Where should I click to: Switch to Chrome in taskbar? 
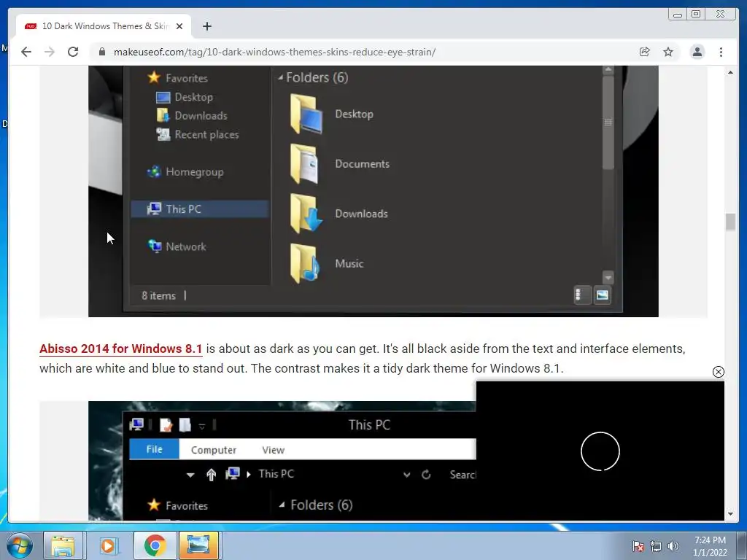155,545
